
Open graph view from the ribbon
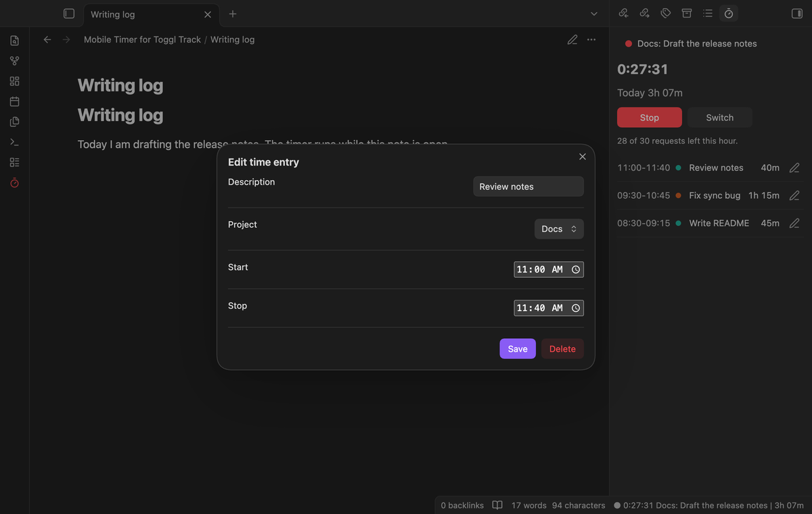14,61
